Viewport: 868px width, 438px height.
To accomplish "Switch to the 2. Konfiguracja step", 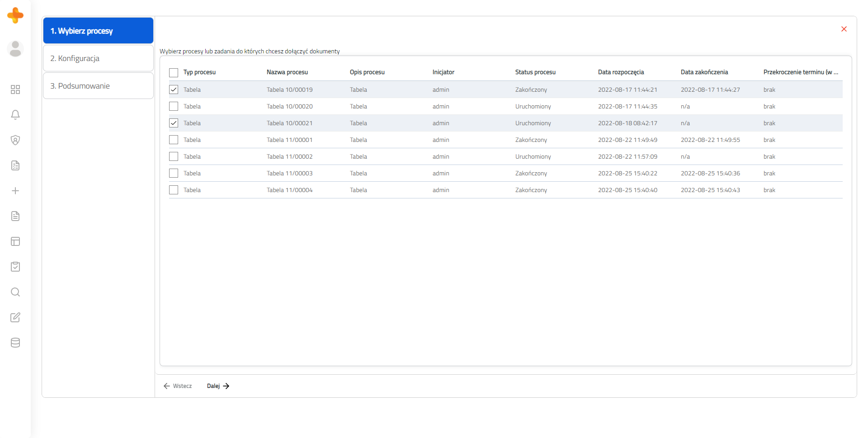I will point(98,58).
